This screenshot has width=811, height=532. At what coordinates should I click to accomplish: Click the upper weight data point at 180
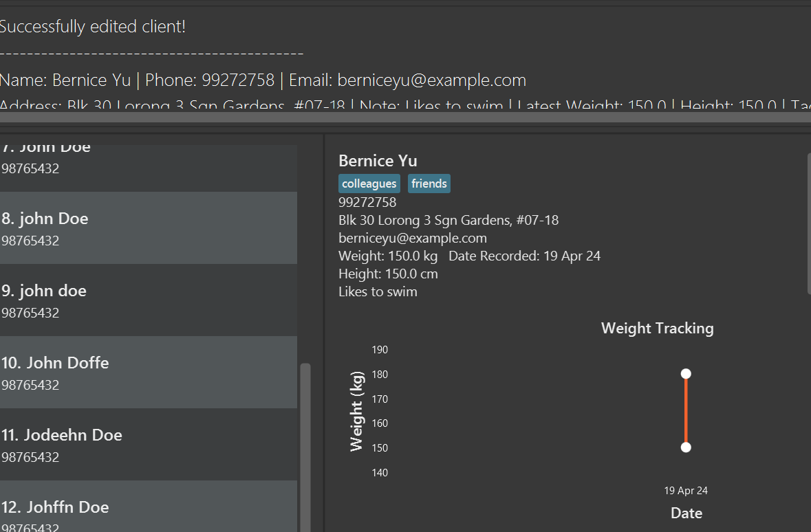[x=686, y=374]
